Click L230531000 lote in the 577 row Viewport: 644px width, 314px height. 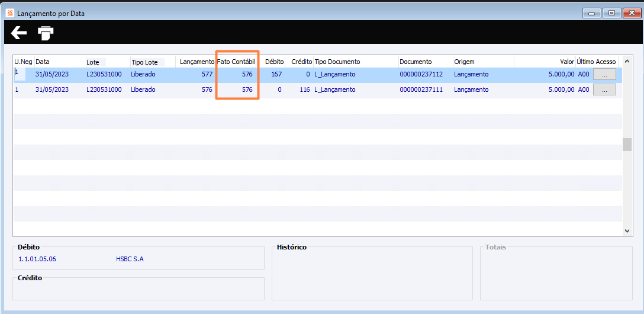[x=104, y=75]
